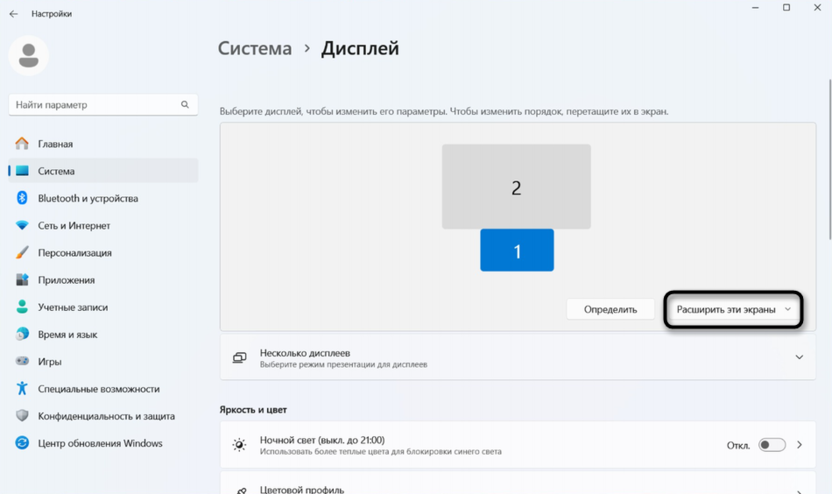The image size is (832, 494).
Task: Click the Найти параметр search field
Action: click(x=103, y=105)
